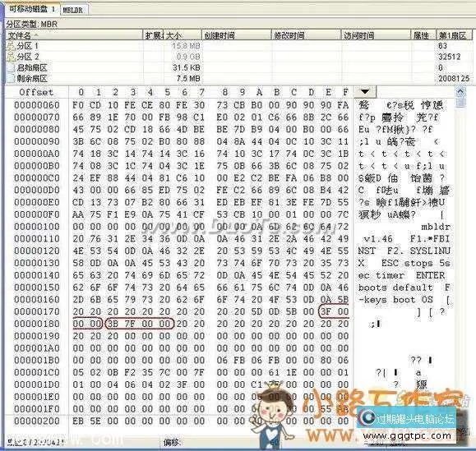Click the 3B byte in row 00000180
The image size is (476, 451).
coord(113,324)
